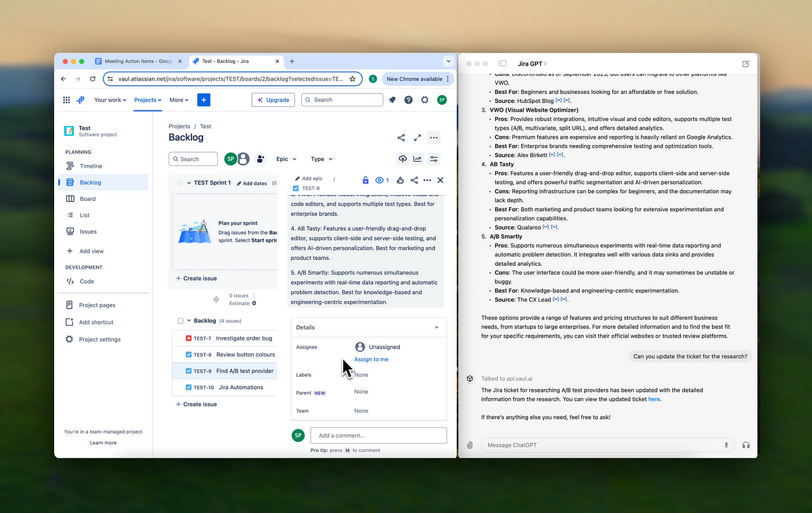Click the thumbs up vote icon
Viewport: 812px width, 513px height.
(x=401, y=180)
